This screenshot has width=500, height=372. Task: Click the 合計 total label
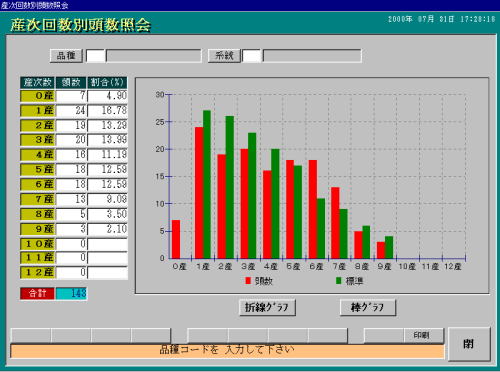[37, 294]
